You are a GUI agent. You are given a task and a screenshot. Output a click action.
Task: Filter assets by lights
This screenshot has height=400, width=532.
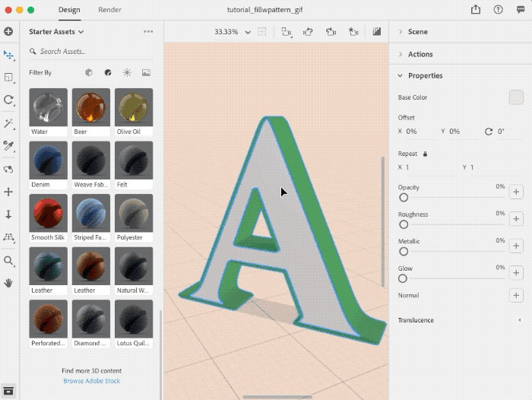point(127,73)
